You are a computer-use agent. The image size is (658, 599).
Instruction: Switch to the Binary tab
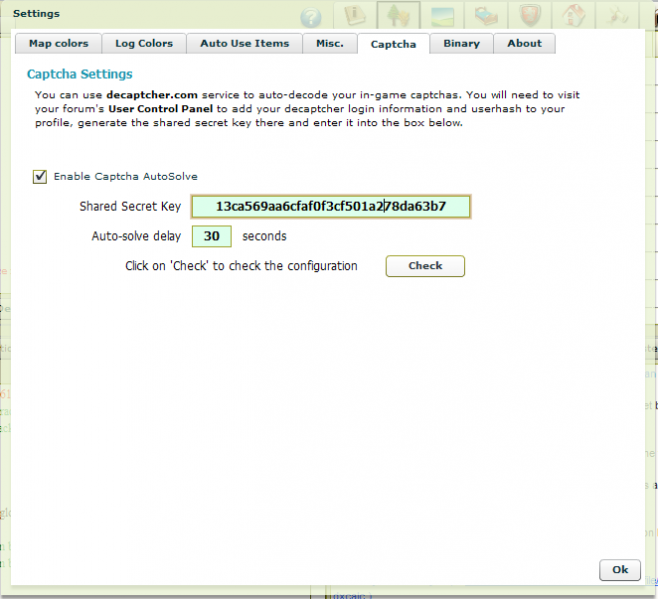tap(461, 44)
